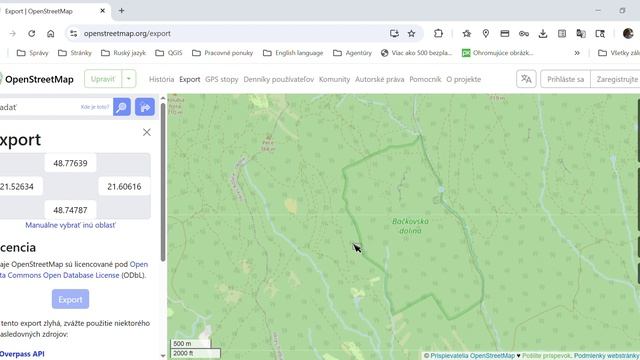Go forward in browser history
640x360 pixels.
13,33
